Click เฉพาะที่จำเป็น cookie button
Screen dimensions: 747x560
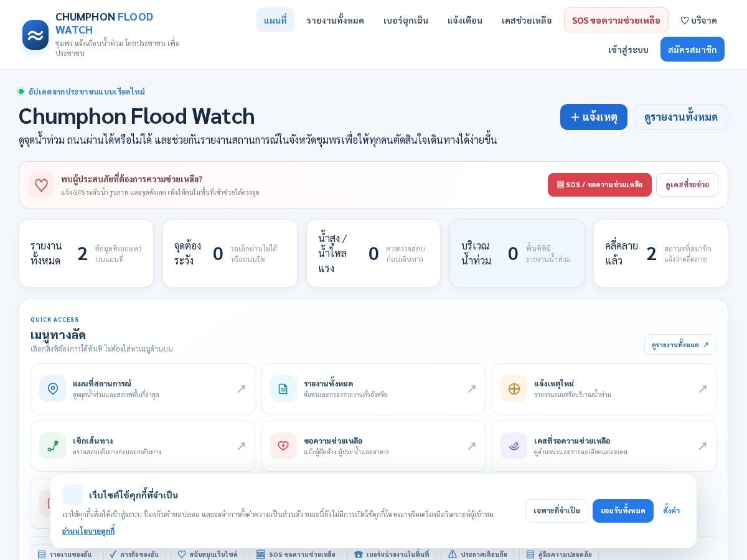click(x=557, y=511)
